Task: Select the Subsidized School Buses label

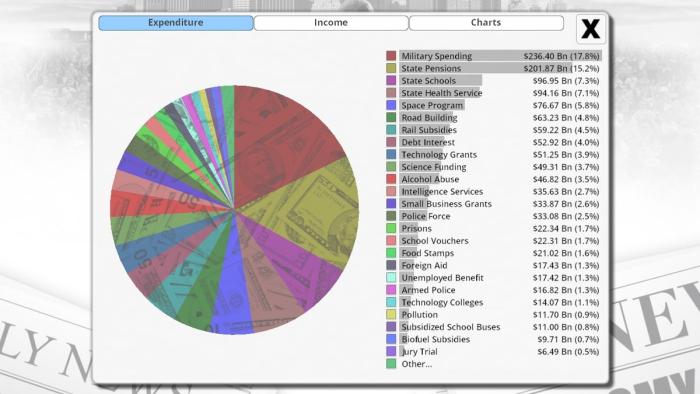Action: (x=451, y=327)
